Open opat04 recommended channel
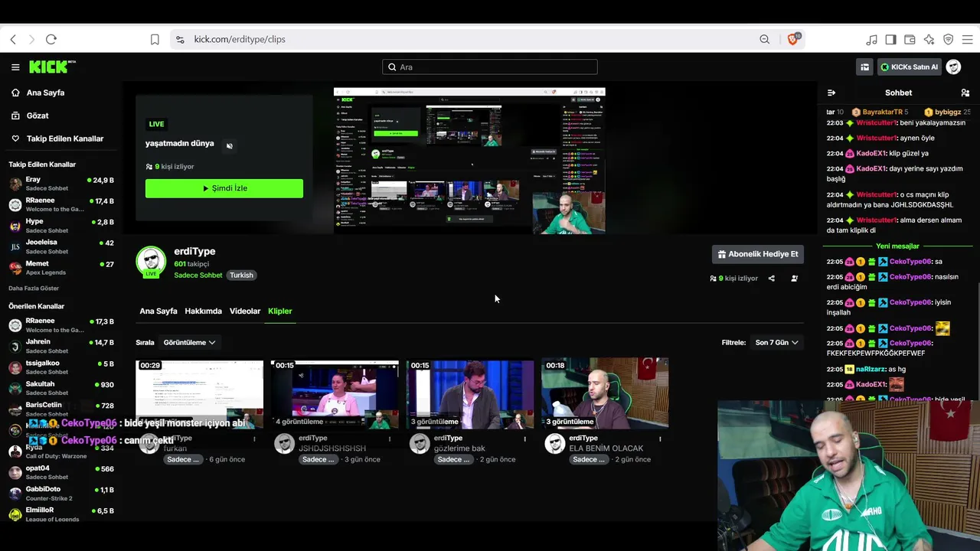 pyautogui.click(x=61, y=472)
